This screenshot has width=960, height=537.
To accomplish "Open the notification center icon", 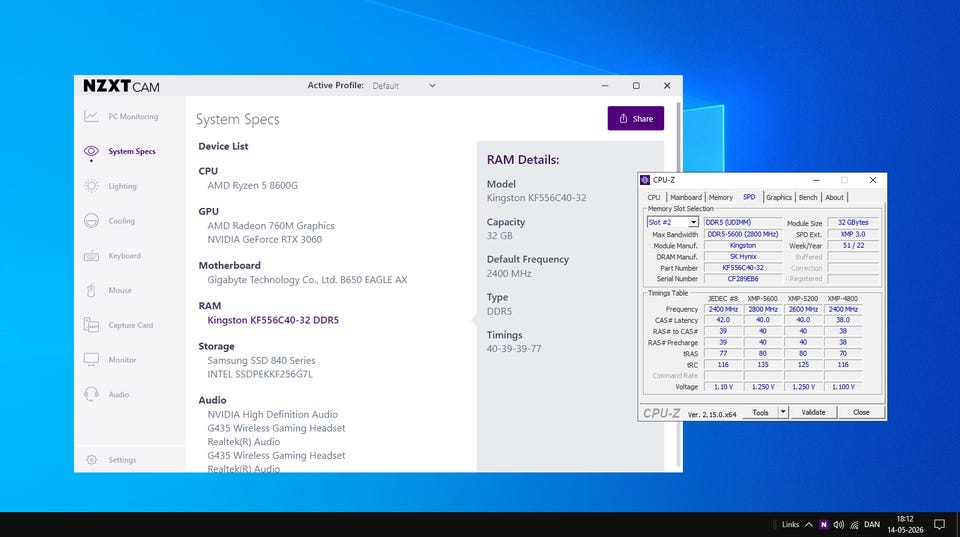I will (x=939, y=525).
